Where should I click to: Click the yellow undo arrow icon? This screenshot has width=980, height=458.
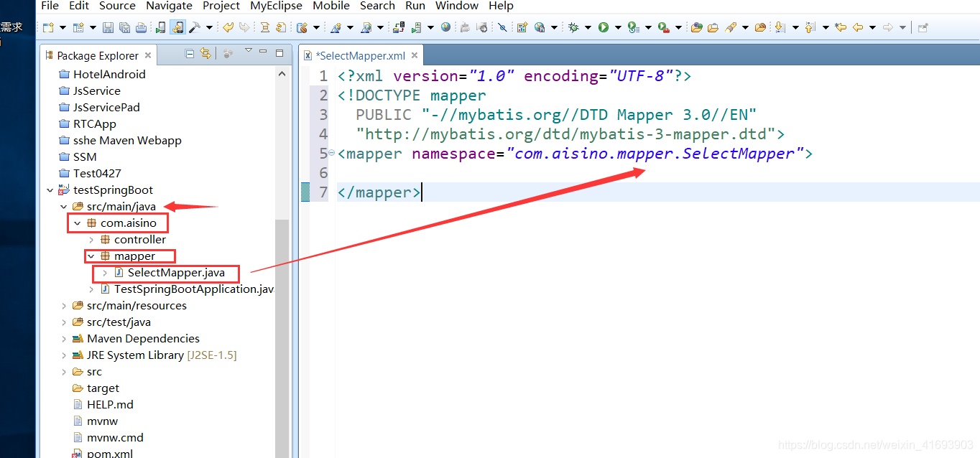click(229, 27)
